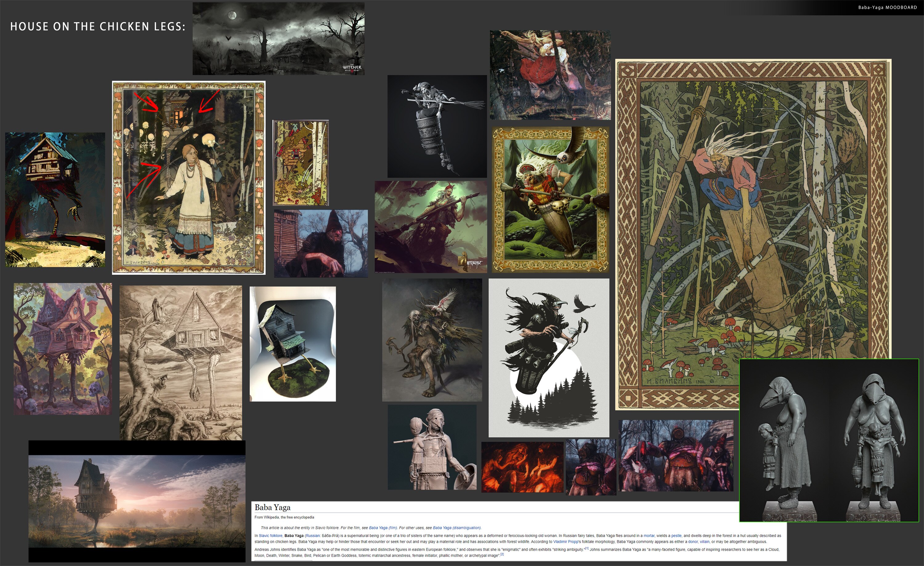Click the Russian language link
This screenshot has height=566, width=924.
click(313, 536)
